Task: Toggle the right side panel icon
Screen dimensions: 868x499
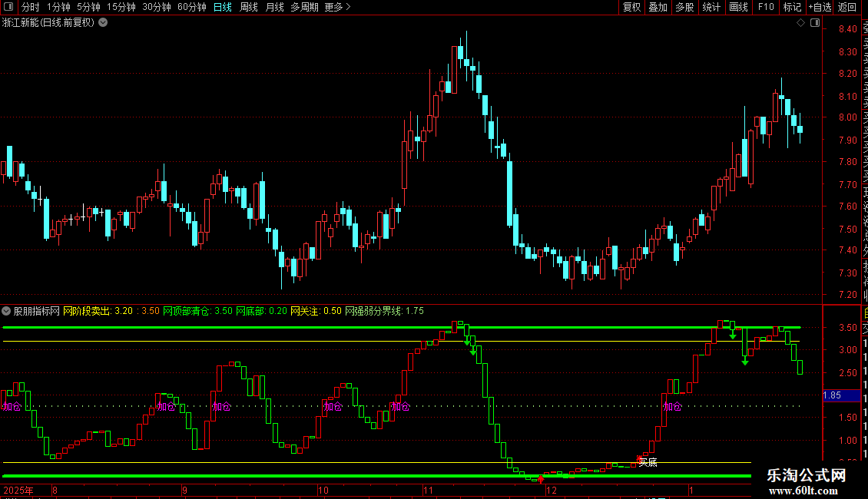Action: [815, 23]
